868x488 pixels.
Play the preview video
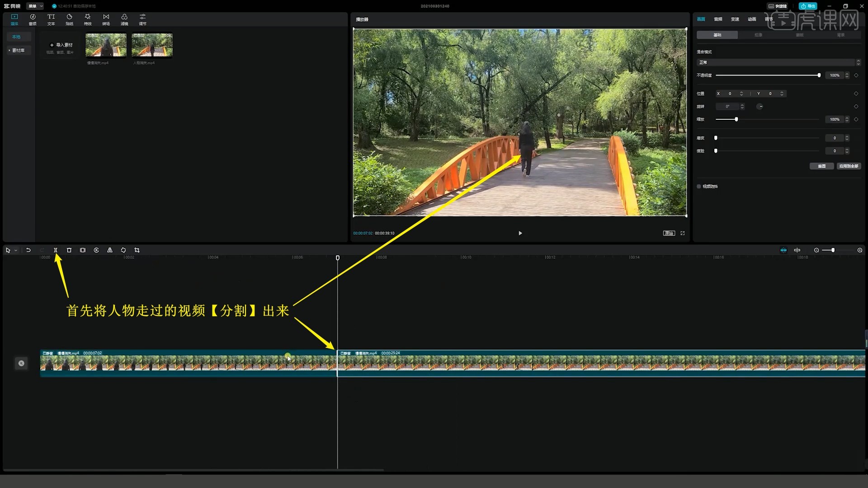pyautogui.click(x=520, y=233)
